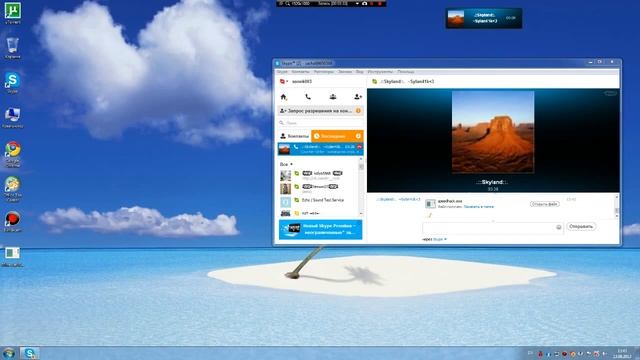Switch to the orange Последние tab

[x=337, y=136]
